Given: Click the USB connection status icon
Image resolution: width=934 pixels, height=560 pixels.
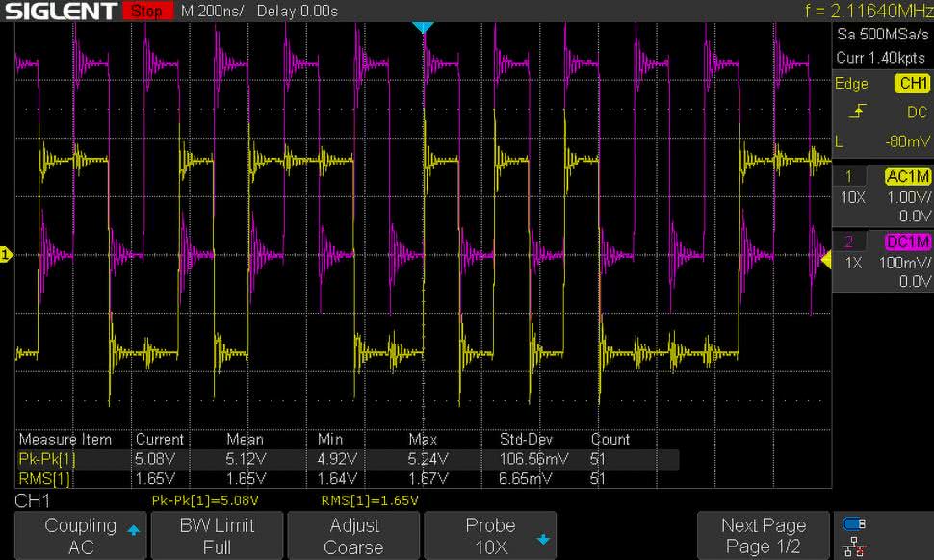Looking at the screenshot, I should point(853,524).
